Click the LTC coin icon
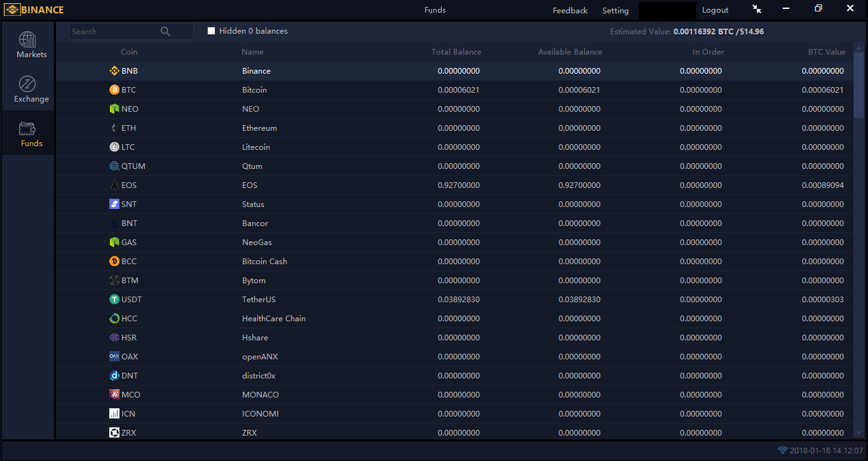Screen dimensions: 868x461 114,147
